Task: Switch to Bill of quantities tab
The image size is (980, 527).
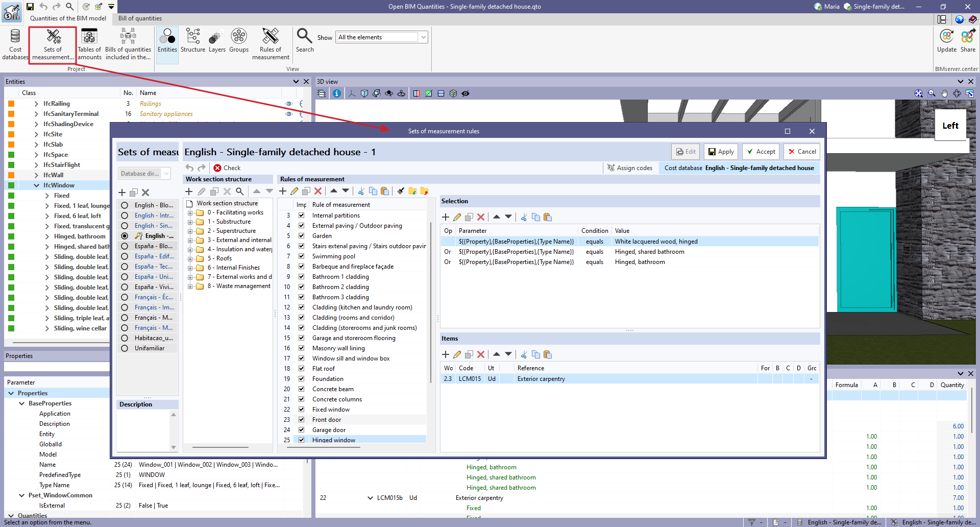Action: click(x=140, y=18)
